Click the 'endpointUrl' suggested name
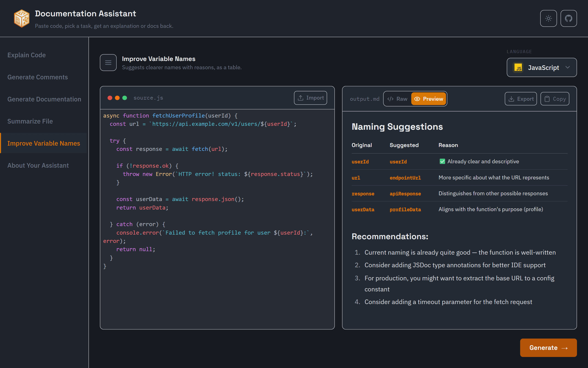 coord(405,178)
